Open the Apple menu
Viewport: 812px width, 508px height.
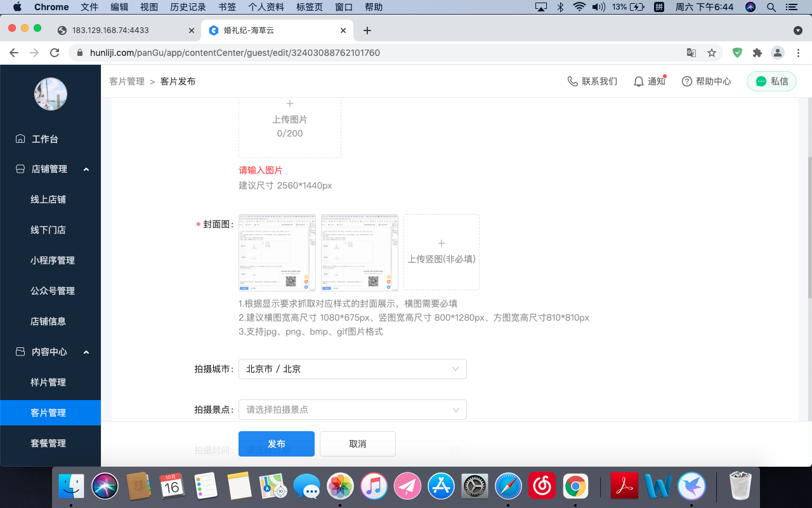coord(17,7)
